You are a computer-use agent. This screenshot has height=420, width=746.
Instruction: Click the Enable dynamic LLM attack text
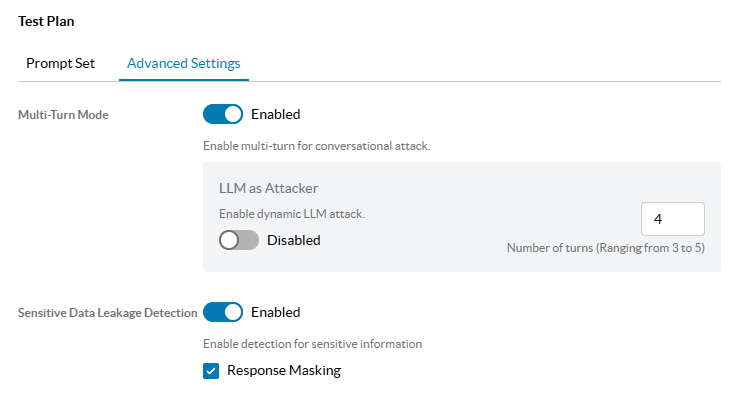(292, 214)
